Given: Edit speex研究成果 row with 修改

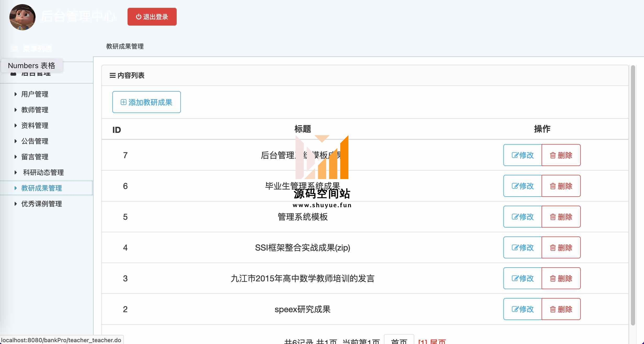Looking at the screenshot, I should [x=523, y=309].
